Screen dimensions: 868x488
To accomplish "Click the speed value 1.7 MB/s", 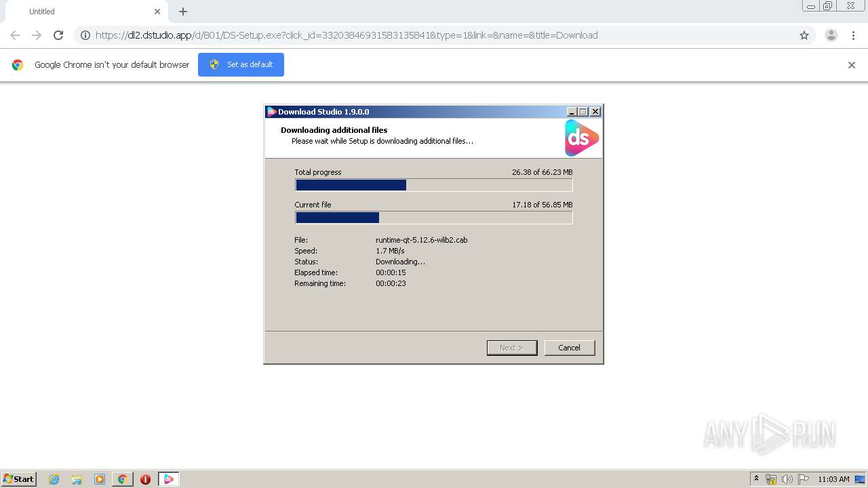I will (x=390, y=251).
